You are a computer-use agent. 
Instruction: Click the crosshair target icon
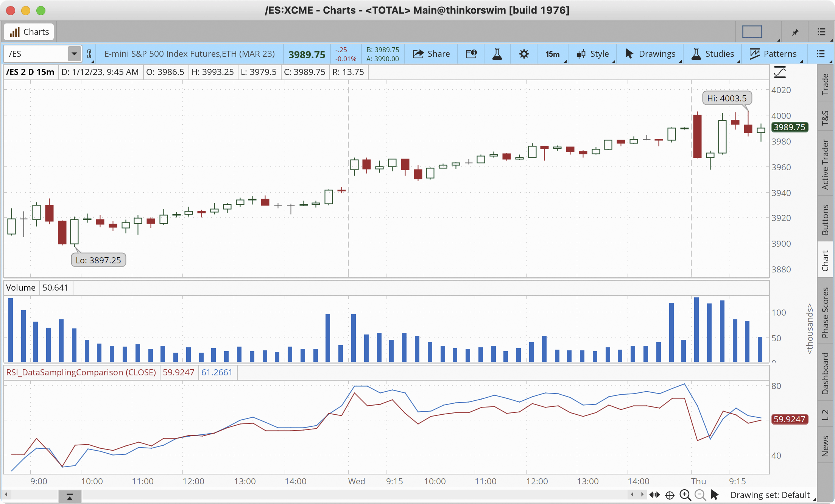click(670, 495)
